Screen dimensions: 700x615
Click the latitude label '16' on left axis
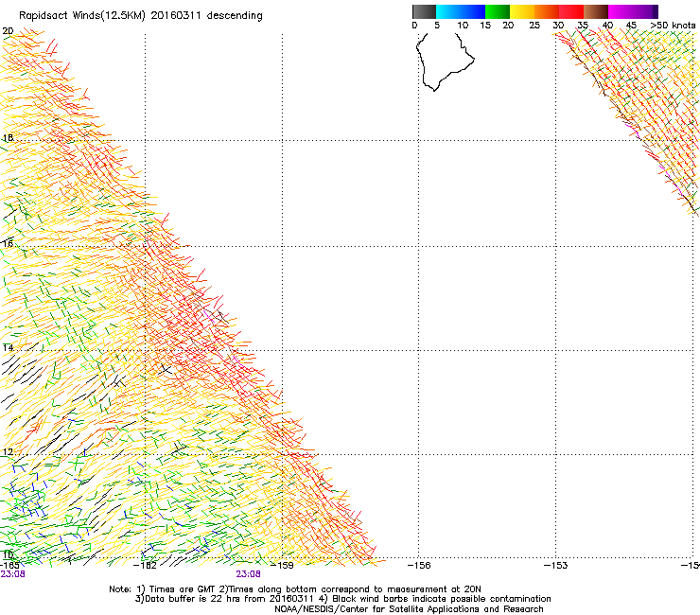pyautogui.click(x=8, y=244)
